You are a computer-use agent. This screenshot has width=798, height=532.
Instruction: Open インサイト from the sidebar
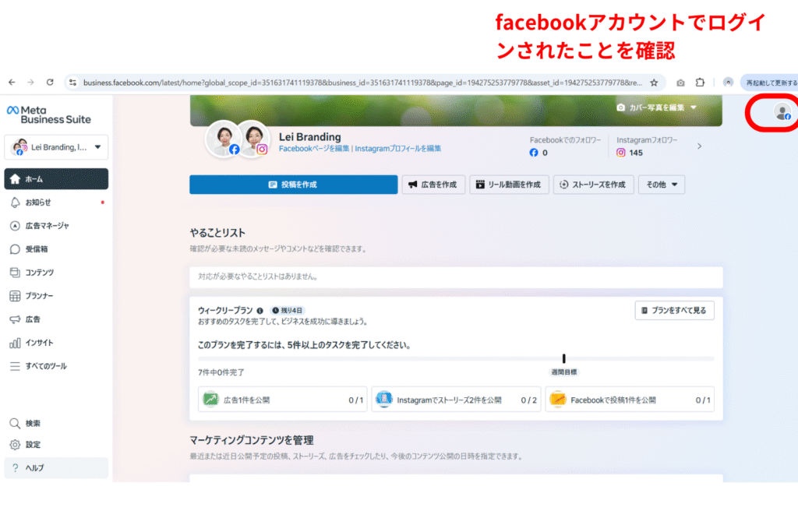[39, 343]
